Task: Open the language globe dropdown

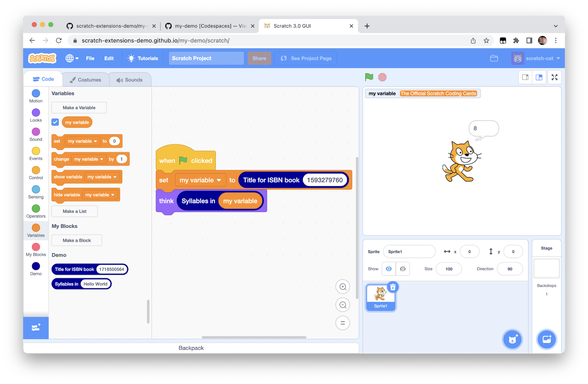Action: click(72, 58)
